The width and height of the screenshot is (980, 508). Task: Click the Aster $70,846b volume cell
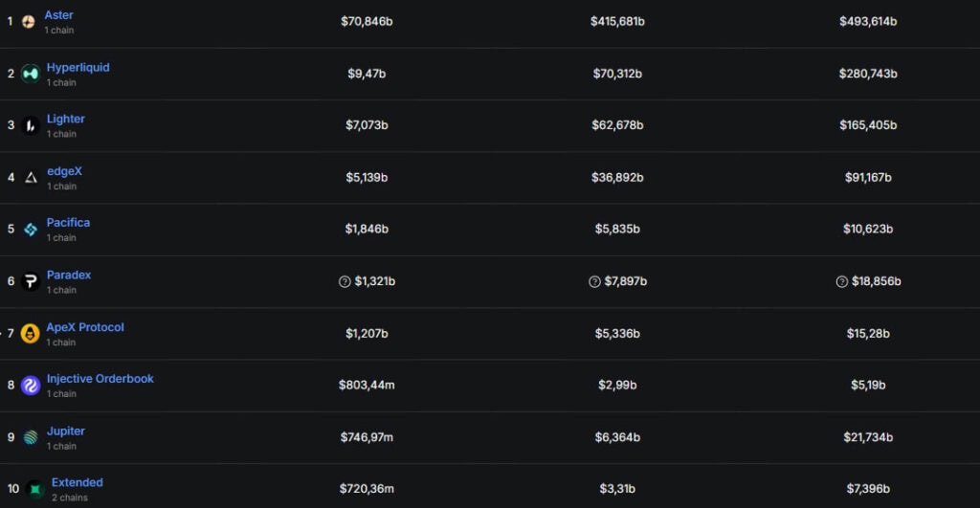(x=367, y=21)
